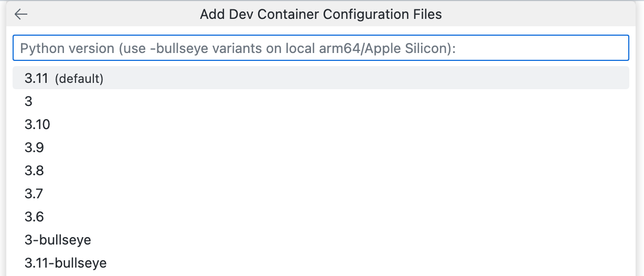Select the 3.11-bullseye variant
The image size is (644, 276).
[x=66, y=263]
